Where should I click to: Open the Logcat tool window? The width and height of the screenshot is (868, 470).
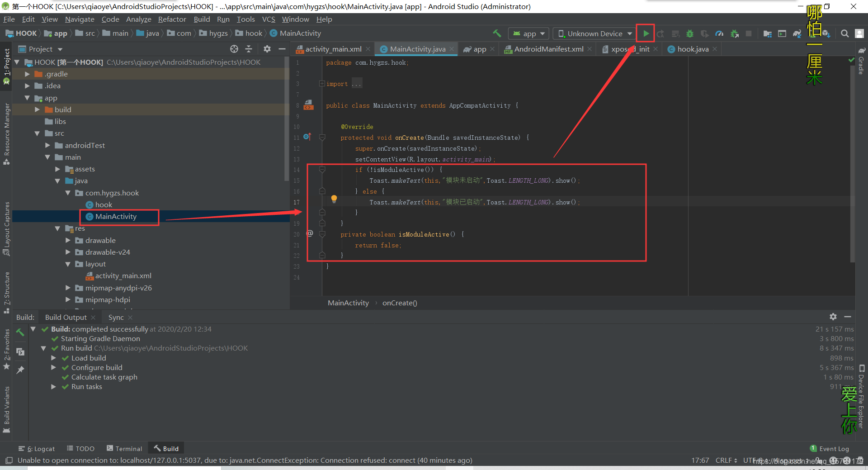[x=37, y=448]
